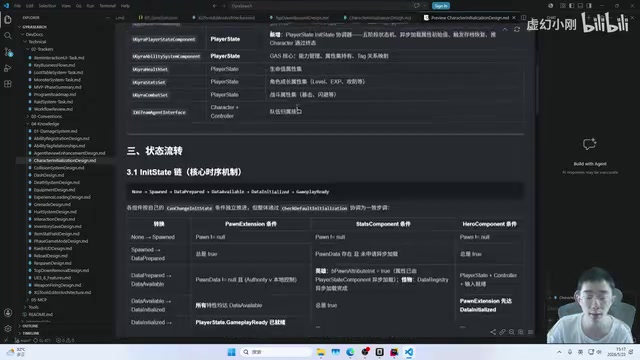Open the Run and Debug view
The image size is (640, 360).
coord(8,68)
